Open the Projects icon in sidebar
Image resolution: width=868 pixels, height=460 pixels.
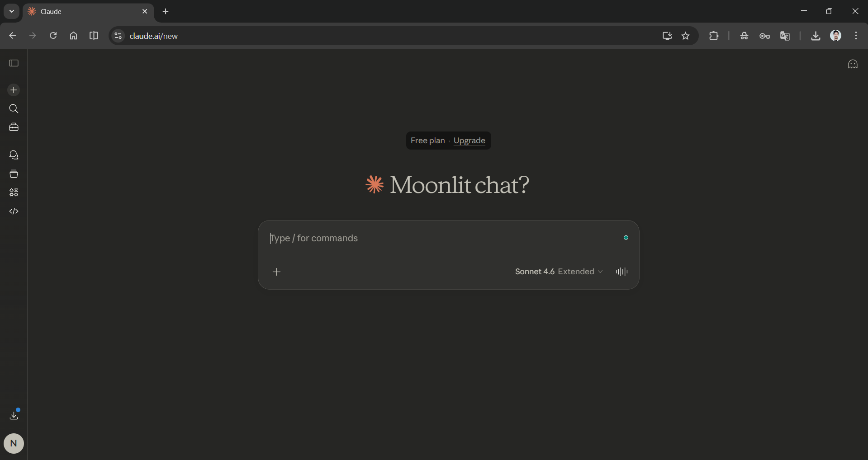[14, 174]
